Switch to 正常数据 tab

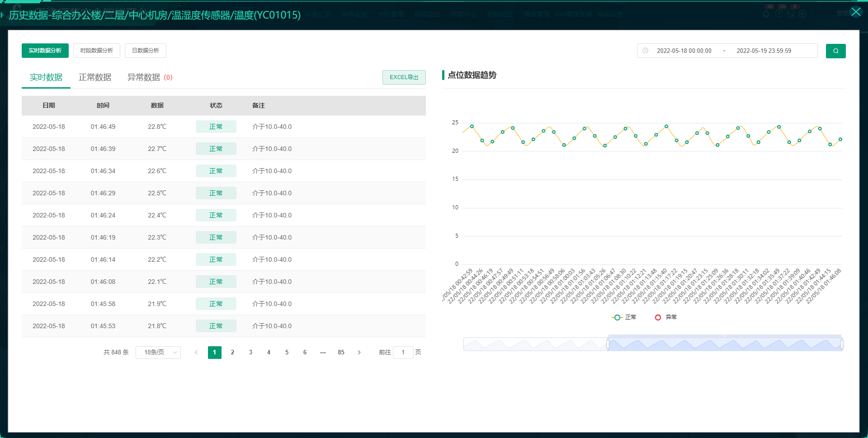pyautogui.click(x=95, y=77)
